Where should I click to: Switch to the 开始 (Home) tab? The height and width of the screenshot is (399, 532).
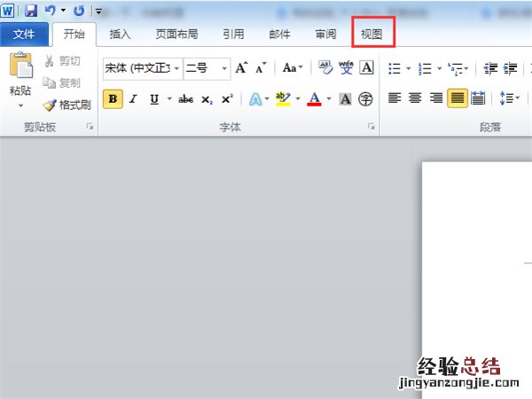74,35
